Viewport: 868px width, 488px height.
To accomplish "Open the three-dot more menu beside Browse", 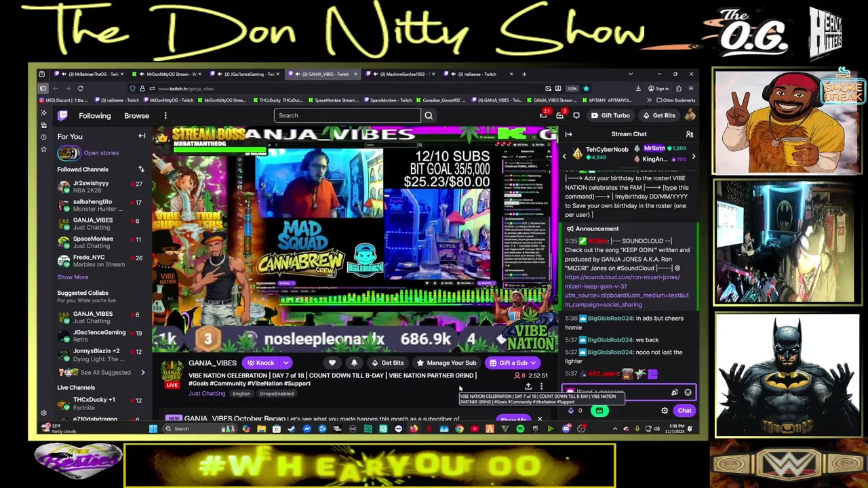I will [x=165, y=116].
